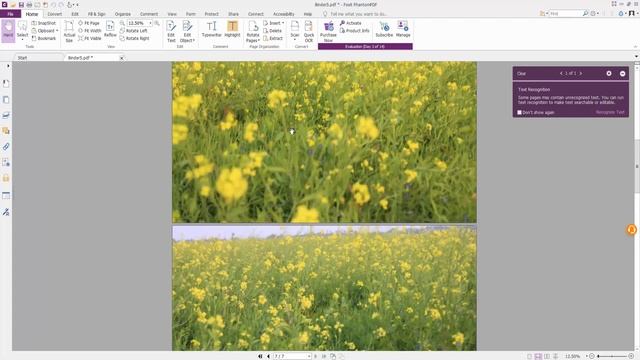Screen dimensions: 640x360
Task: Select the Hand tool
Action: (x=8, y=31)
